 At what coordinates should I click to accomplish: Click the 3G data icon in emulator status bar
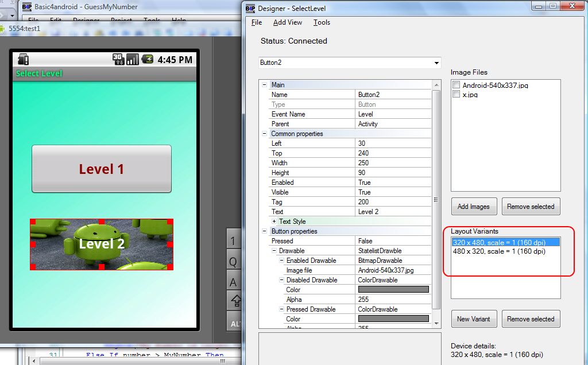tap(118, 59)
